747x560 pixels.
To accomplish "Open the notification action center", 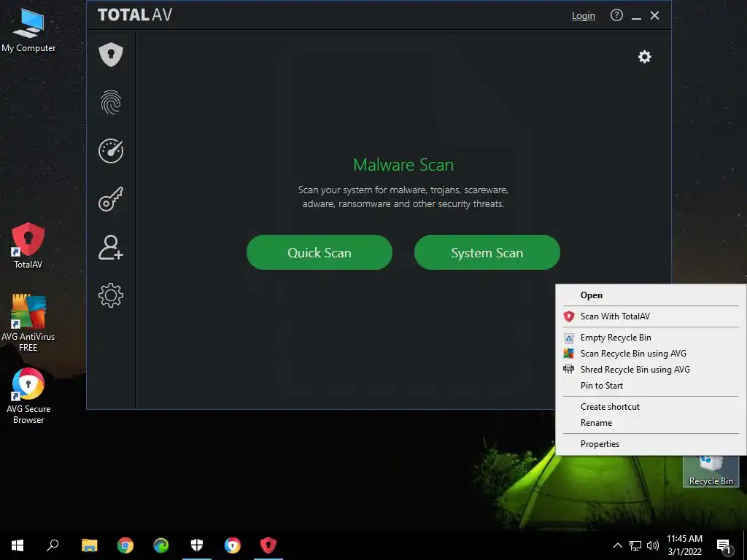I will pyautogui.click(x=724, y=546).
